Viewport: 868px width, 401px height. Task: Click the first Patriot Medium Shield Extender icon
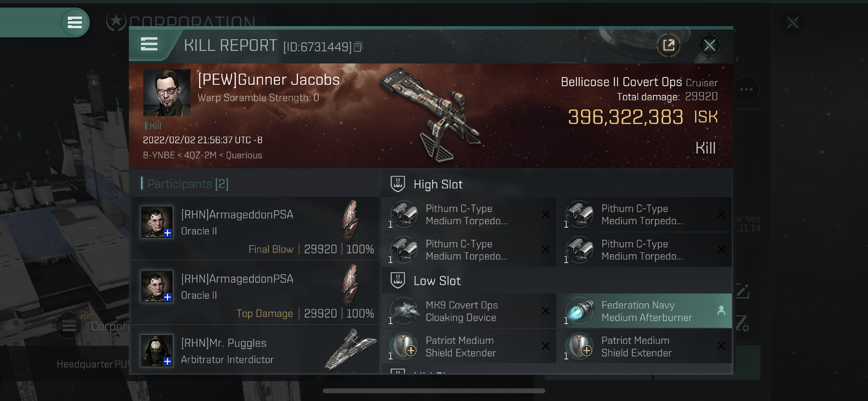point(404,346)
